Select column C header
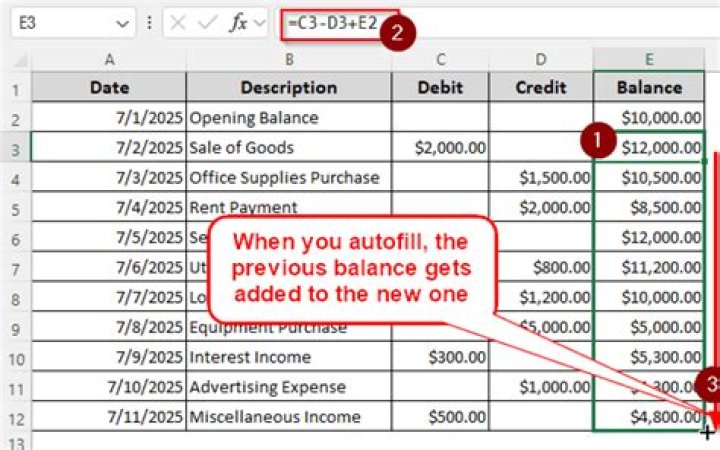720x450 pixels. pyautogui.click(x=440, y=58)
